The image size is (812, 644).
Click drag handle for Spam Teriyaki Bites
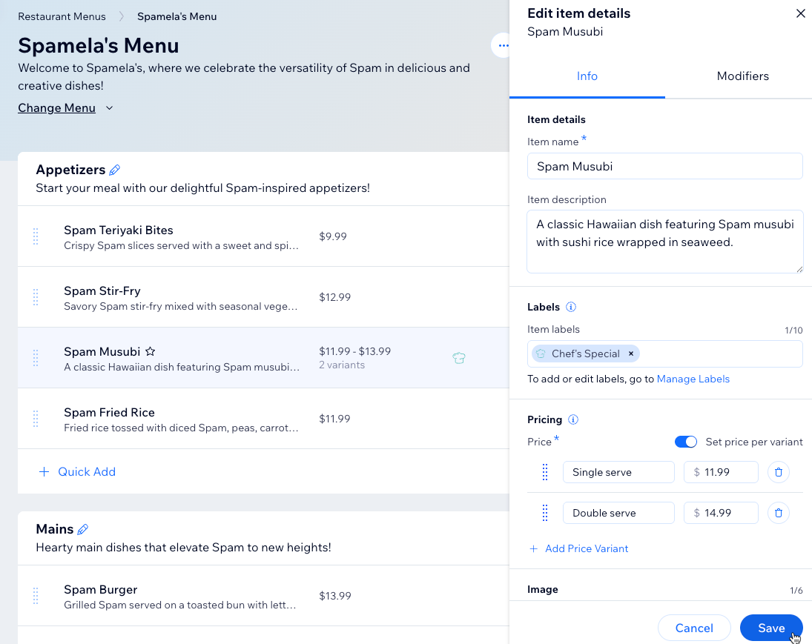36,236
